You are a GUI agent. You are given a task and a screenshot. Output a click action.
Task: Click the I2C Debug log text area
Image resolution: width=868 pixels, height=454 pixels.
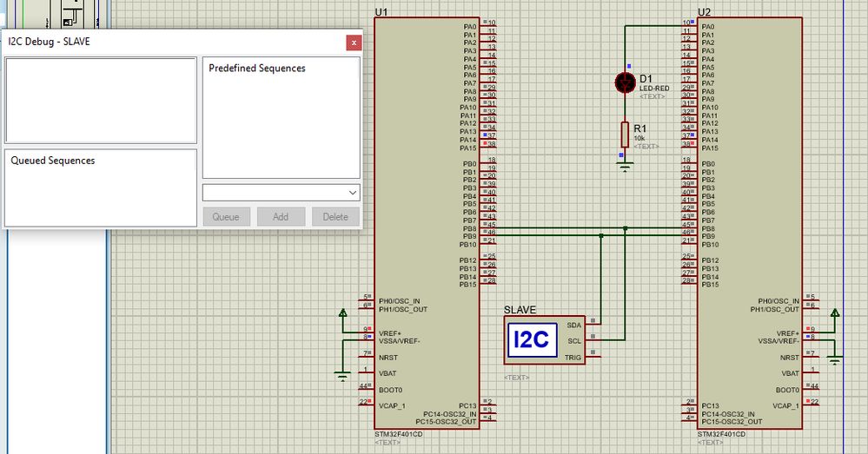tap(101, 100)
